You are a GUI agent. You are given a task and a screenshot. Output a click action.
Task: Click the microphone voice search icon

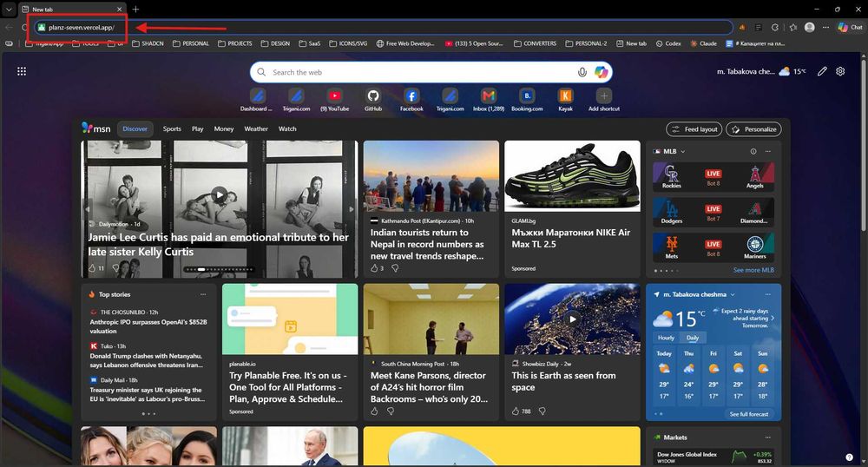click(x=582, y=73)
